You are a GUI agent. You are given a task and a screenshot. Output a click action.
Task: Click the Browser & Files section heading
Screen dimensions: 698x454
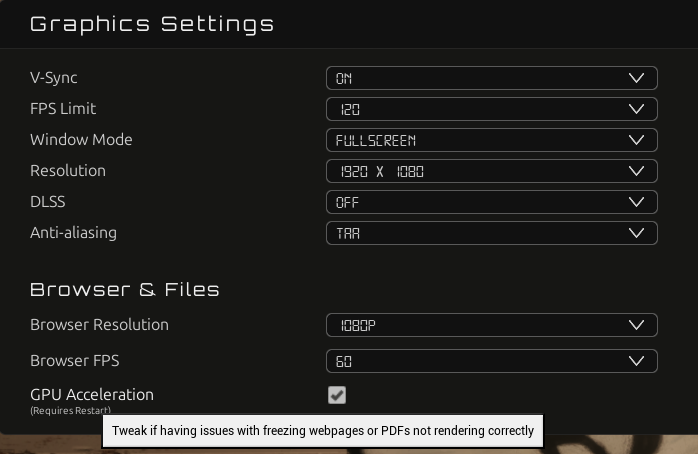(x=125, y=290)
